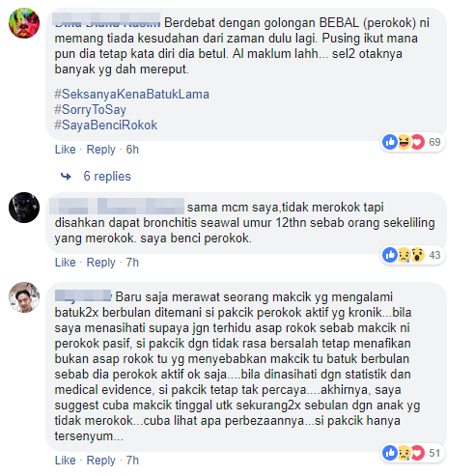The image size is (474, 476).
Task: Reply to the last comment ending tersenyum
Action: 100,461
